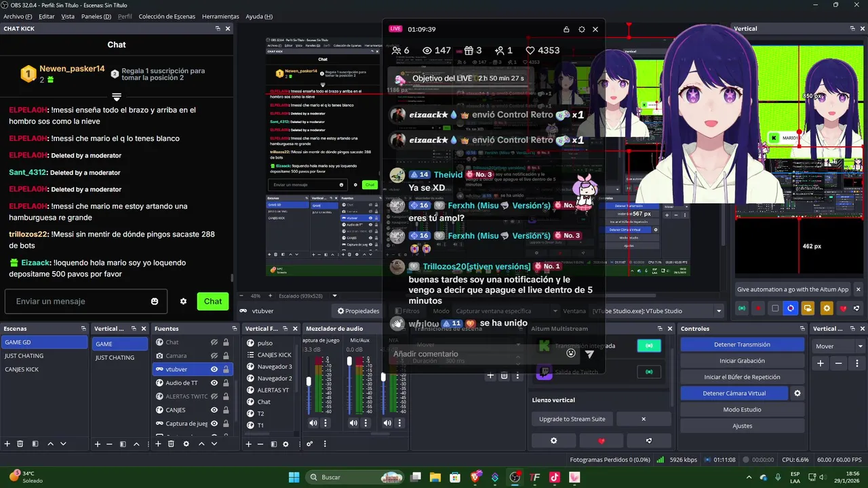Click Detener Transmisión button

(x=742, y=344)
